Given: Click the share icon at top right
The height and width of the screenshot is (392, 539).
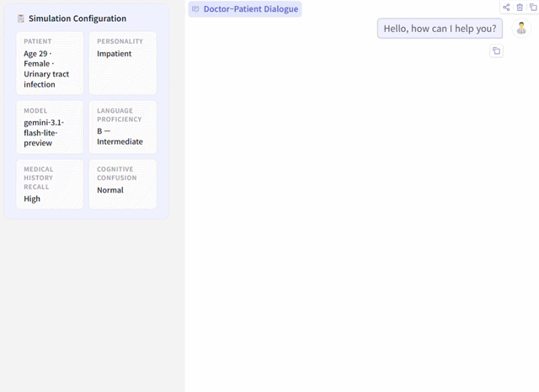Looking at the screenshot, I should (506, 8).
